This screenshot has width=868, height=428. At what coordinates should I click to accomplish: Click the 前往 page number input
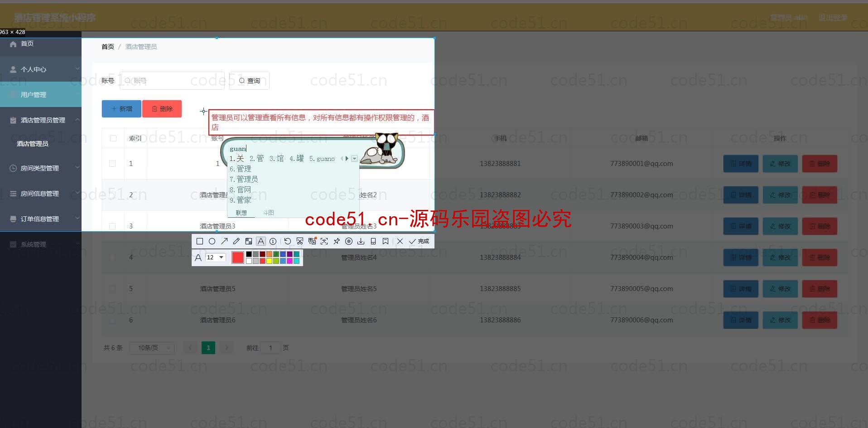click(270, 348)
